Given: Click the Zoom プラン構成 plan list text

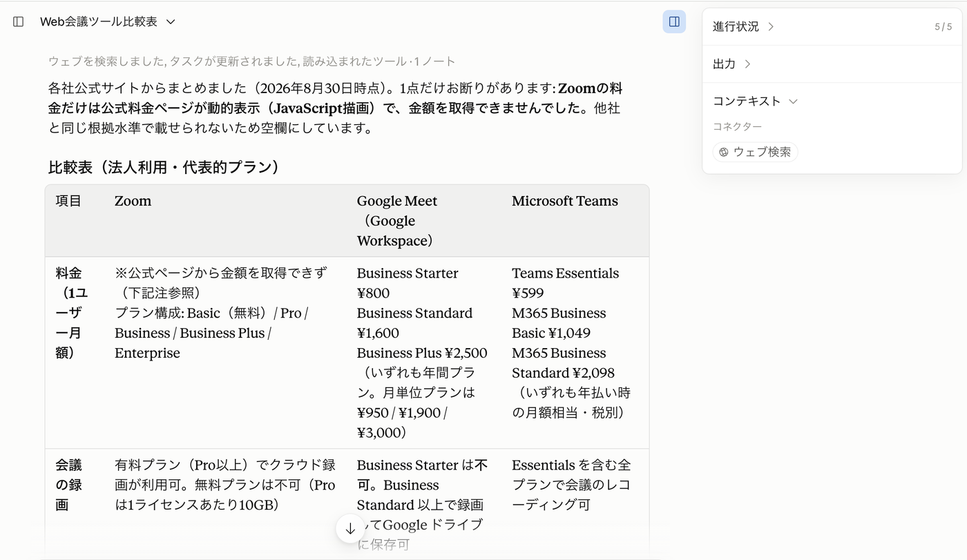Looking at the screenshot, I should 211,333.
